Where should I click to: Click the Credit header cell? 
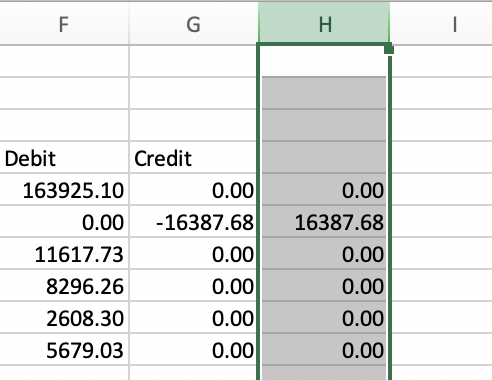tap(193, 157)
